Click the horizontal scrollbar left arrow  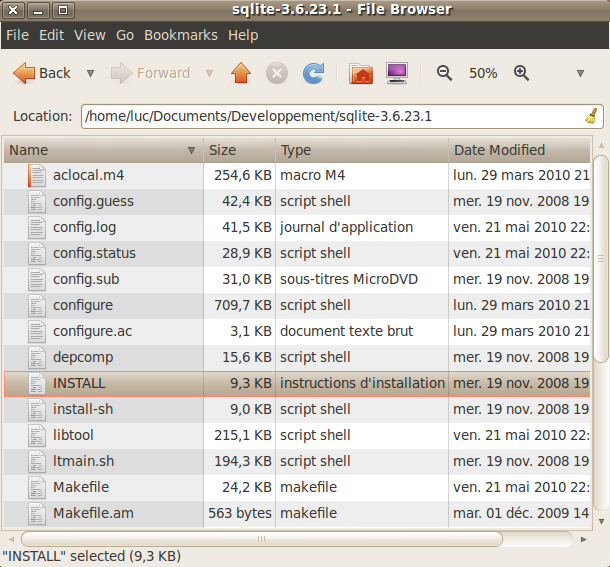[11, 539]
